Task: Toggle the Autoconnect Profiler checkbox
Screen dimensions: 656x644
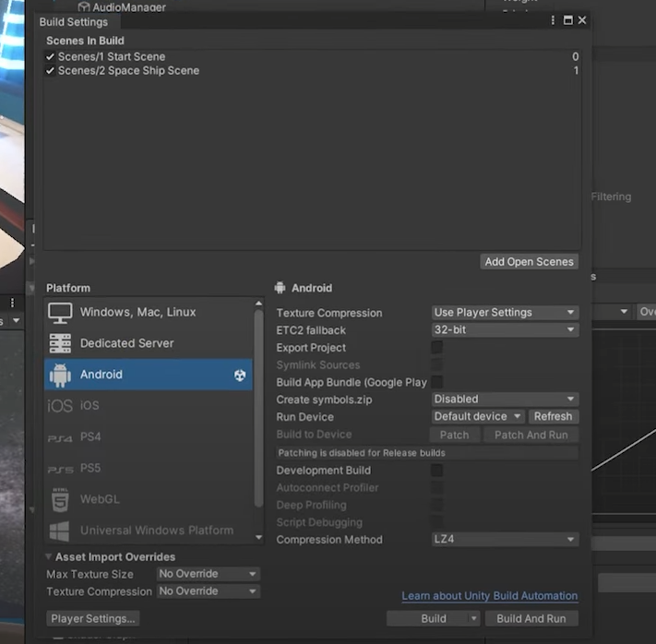Action: (436, 487)
